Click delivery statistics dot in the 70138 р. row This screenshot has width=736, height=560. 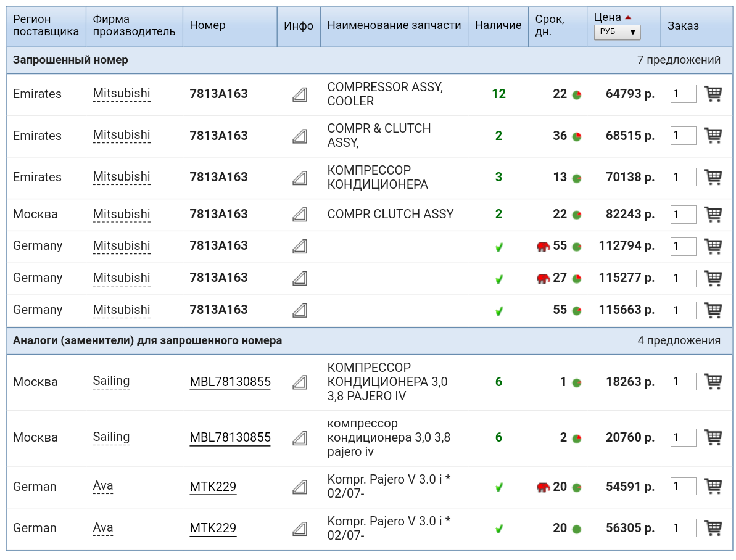577,178
